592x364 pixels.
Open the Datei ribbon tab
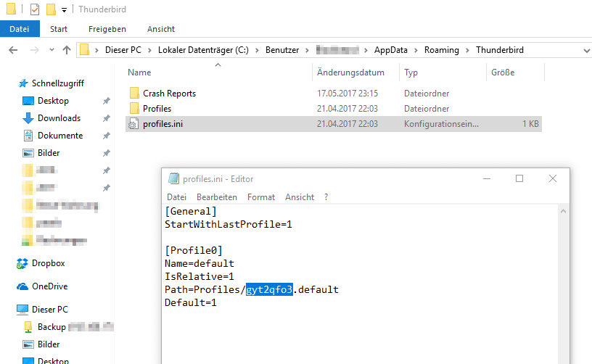point(20,29)
